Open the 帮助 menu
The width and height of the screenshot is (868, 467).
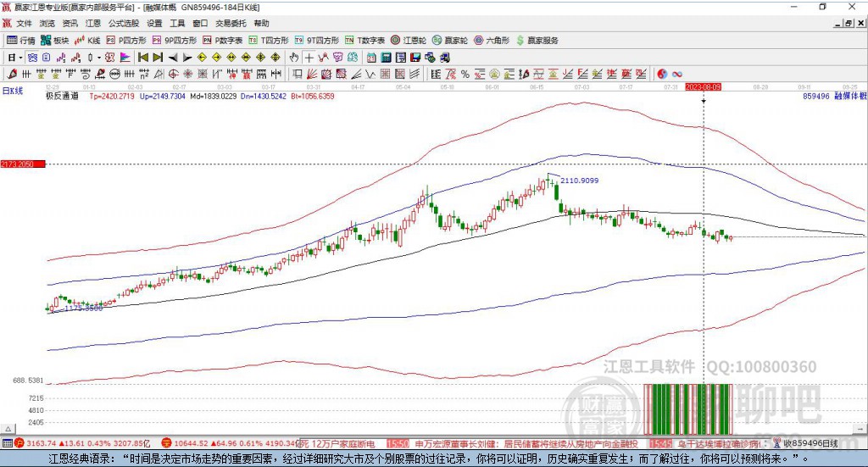point(261,23)
